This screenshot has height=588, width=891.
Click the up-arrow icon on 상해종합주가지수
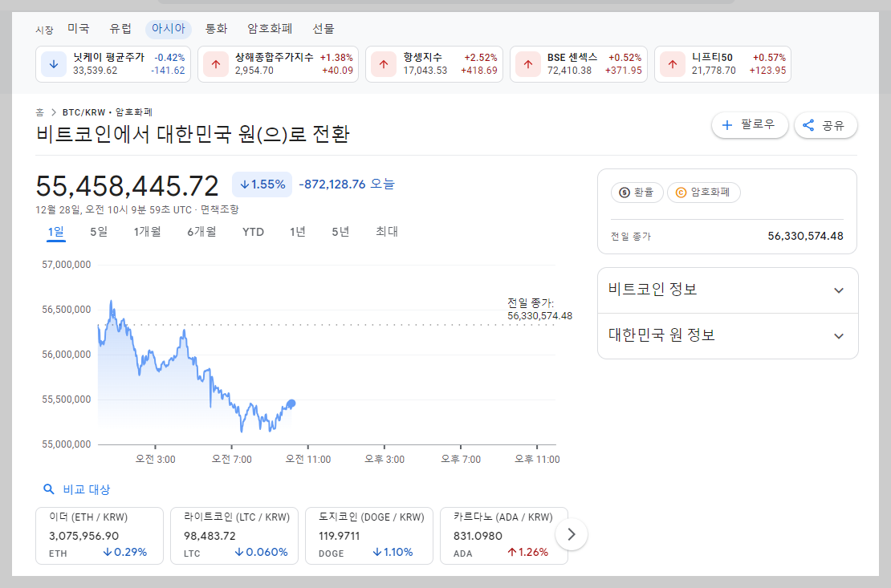pyautogui.click(x=215, y=63)
